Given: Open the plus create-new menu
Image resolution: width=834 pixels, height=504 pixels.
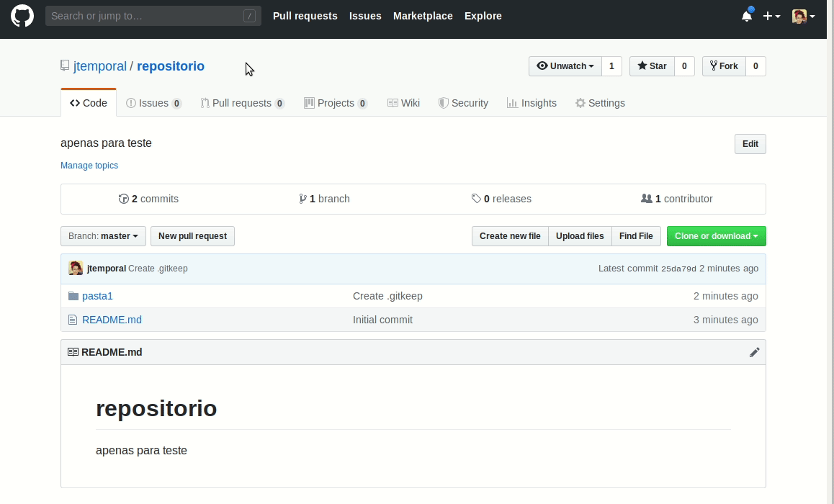Looking at the screenshot, I should pos(772,16).
